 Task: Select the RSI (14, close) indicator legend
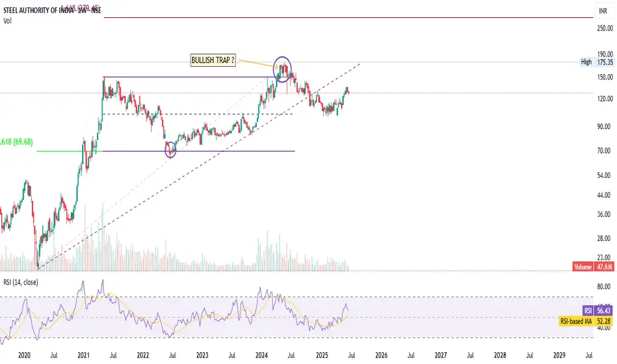[21, 282]
